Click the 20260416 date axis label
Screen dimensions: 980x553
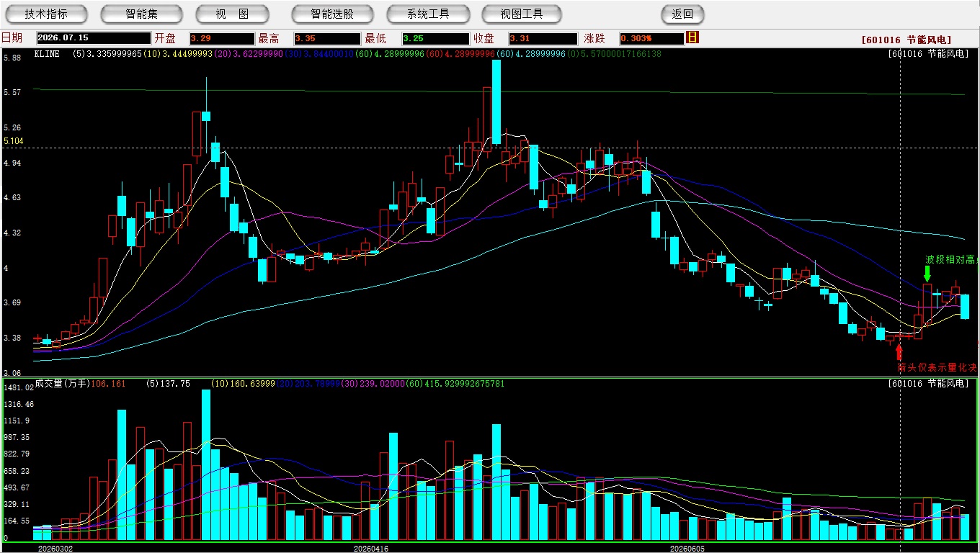point(370,548)
